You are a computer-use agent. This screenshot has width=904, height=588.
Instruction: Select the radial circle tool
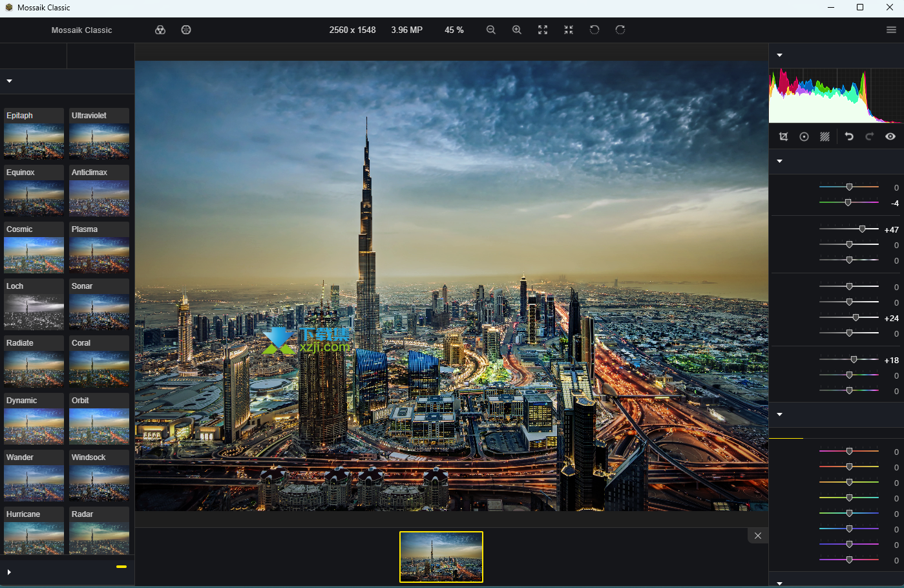[804, 136]
